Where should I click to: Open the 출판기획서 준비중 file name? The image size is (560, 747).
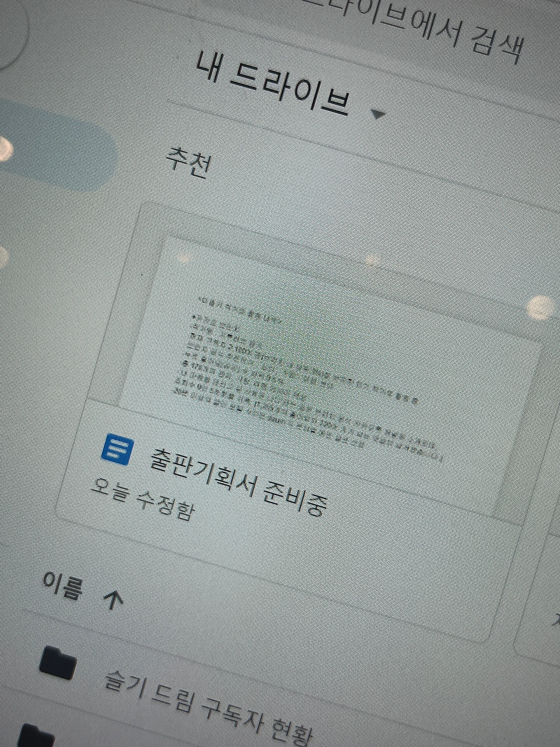tap(239, 483)
